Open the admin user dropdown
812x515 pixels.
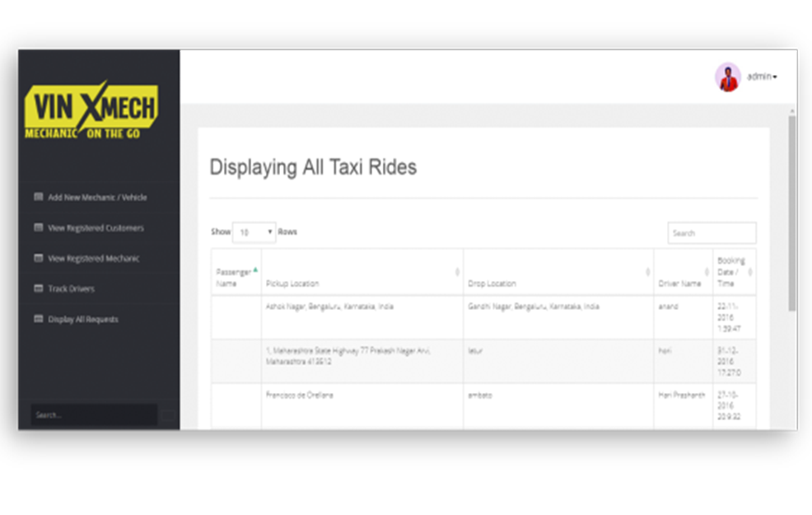point(762,77)
